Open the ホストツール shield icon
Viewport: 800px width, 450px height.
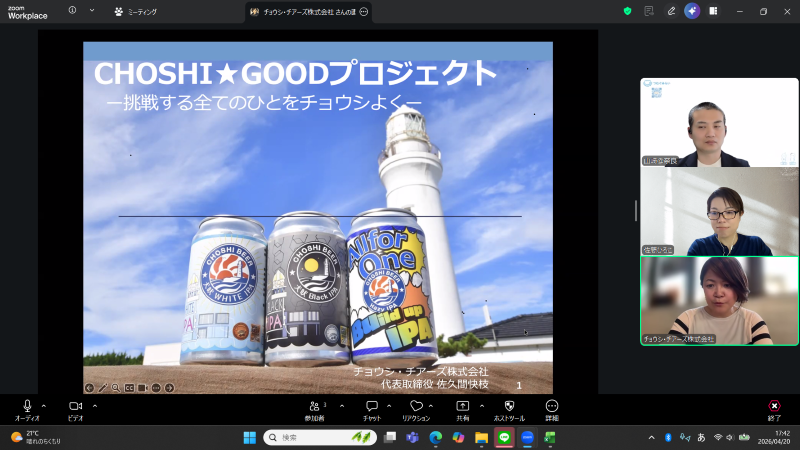pos(509,409)
